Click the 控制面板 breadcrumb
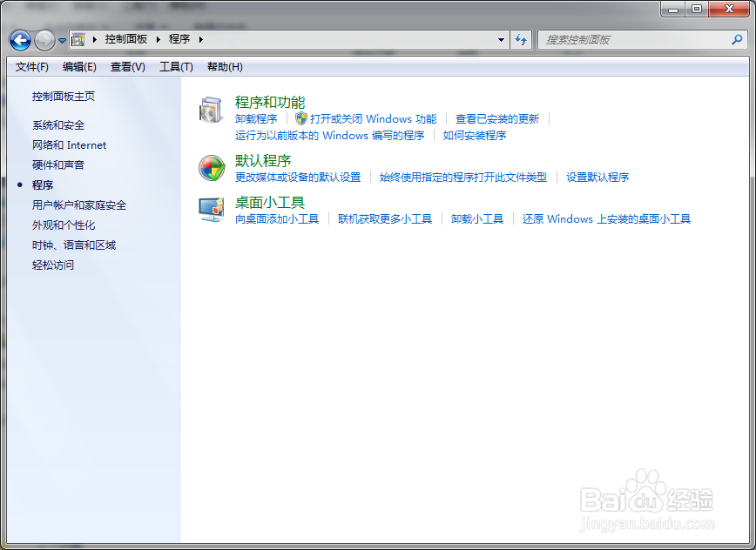756x550 pixels. point(125,39)
